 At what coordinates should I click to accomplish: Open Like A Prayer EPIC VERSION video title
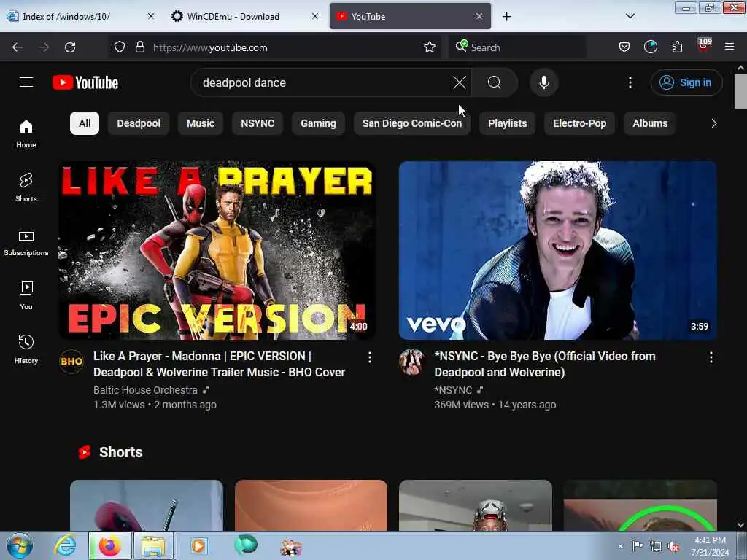[219, 365]
